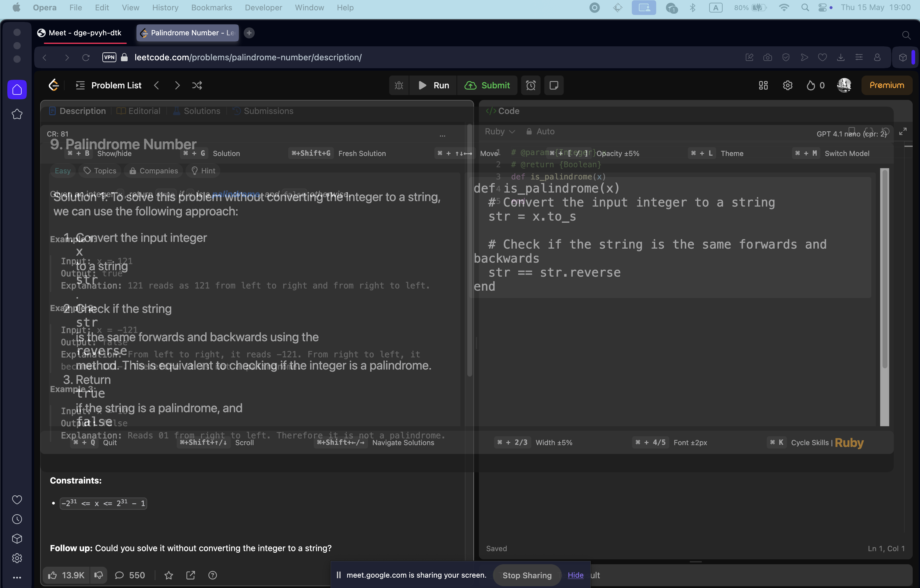Expand the code editor fullscreen icon
Screen dimensions: 920x588
[x=902, y=131]
